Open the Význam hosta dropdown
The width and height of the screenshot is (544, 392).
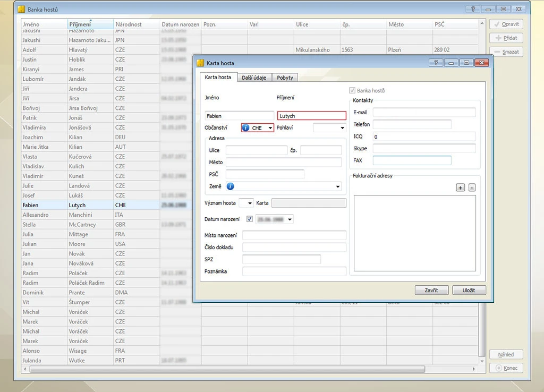[250, 203]
